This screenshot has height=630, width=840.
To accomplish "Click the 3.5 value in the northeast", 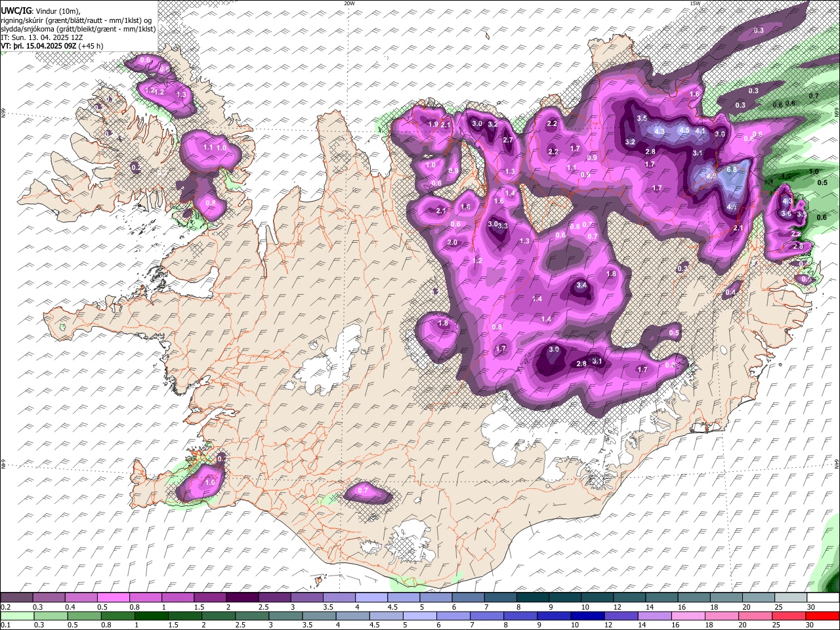I will 642,118.
